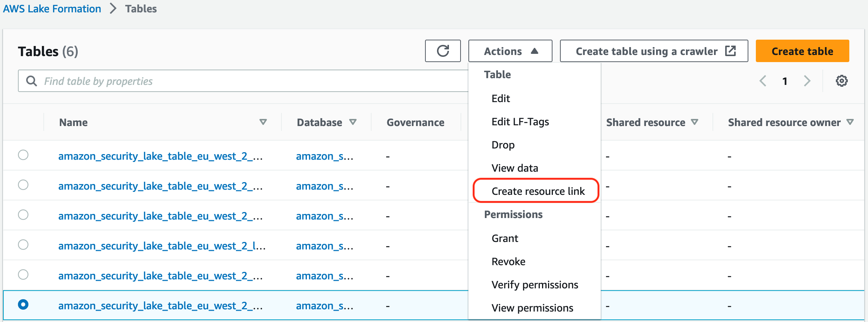The height and width of the screenshot is (322, 868).
Task: Select View data menu item
Action: 515,168
